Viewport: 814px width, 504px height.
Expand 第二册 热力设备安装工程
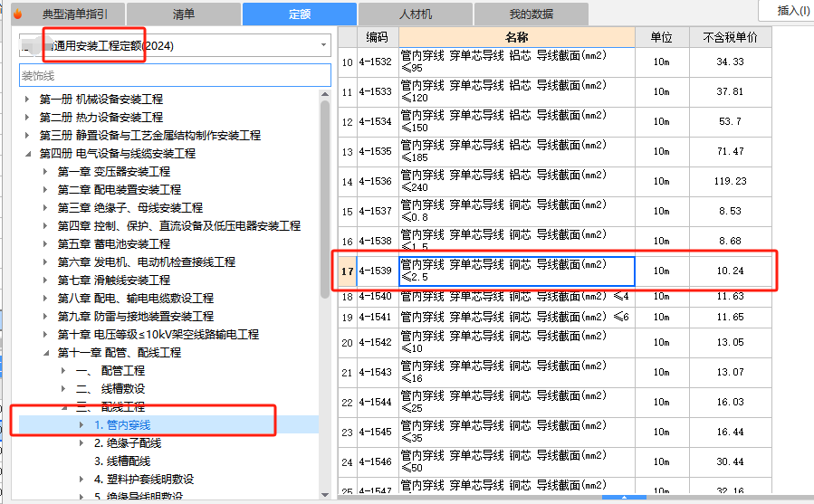27,117
